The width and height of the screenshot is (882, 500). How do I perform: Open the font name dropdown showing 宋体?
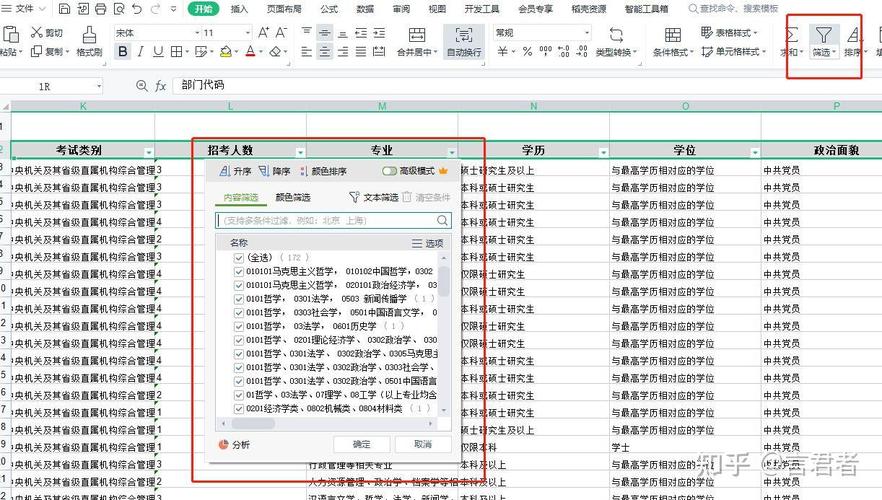click(x=197, y=33)
